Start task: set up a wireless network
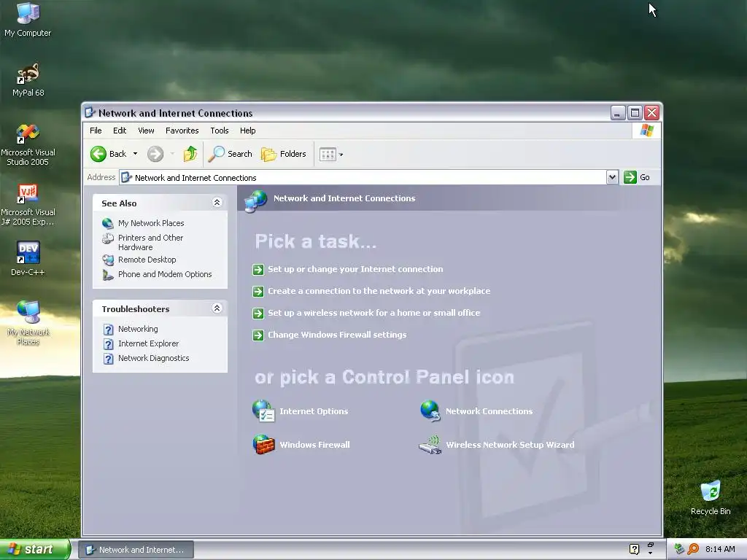 coord(374,313)
